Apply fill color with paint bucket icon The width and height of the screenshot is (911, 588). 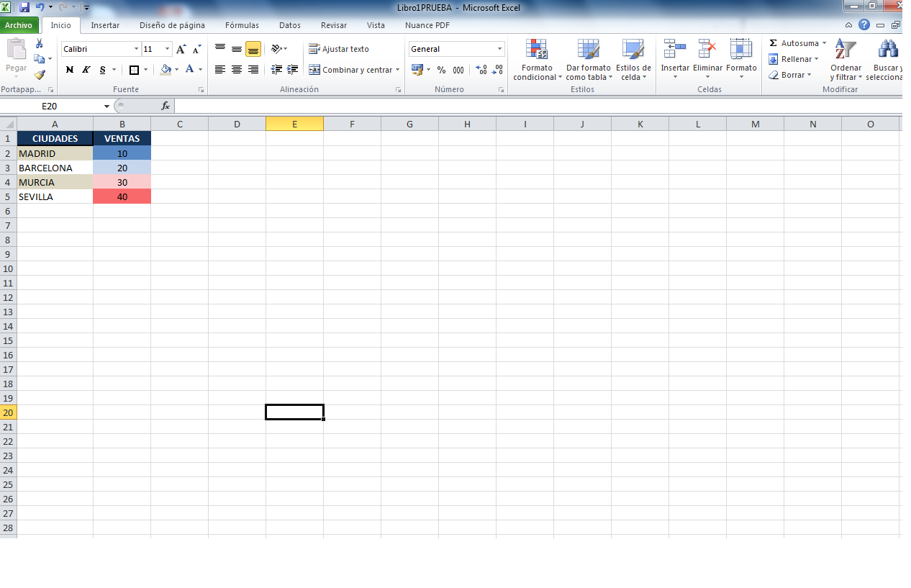coord(166,70)
